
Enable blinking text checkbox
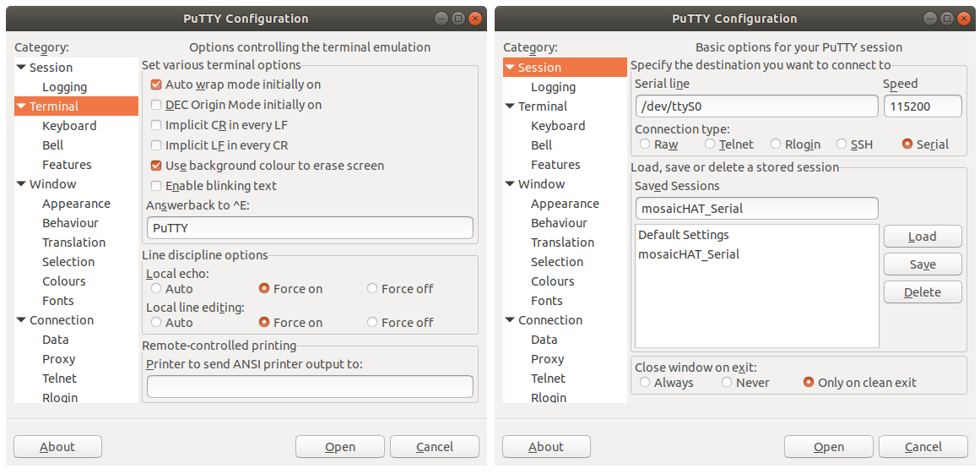pyautogui.click(x=155, y=186)
